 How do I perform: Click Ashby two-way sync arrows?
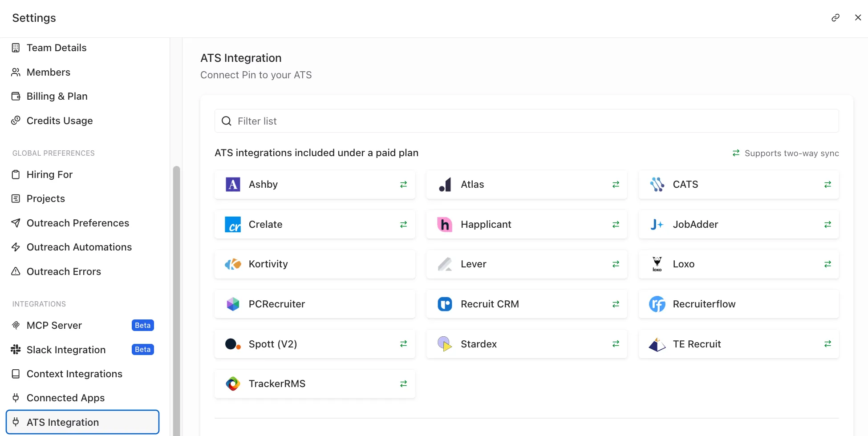pos(403,184)
